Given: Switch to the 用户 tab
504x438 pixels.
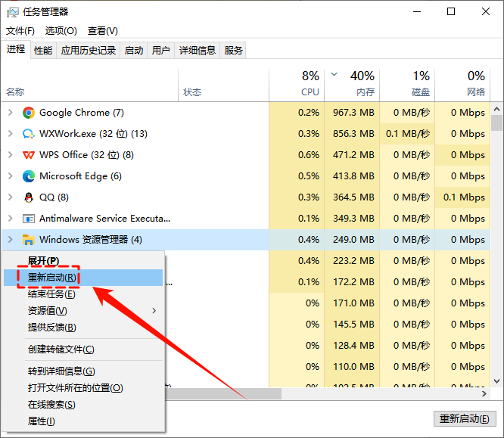Looking at the screenshot, I should coord(160,51).
